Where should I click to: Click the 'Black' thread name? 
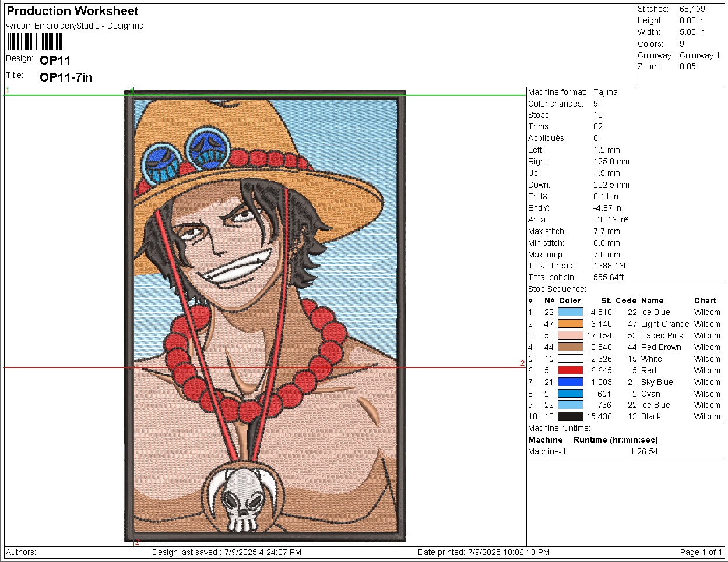(651, 416)
